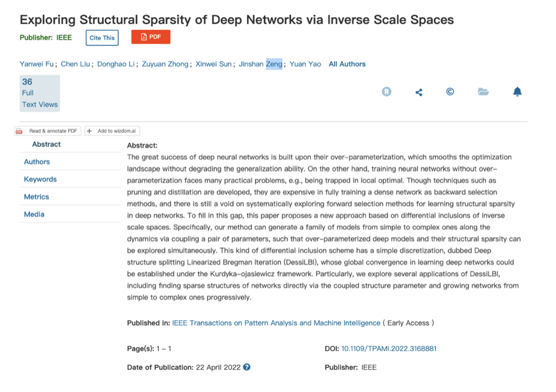The width and height of the screenshot is (556, 392).
Task: Open the Metrics section
Action: click(x=37, y=197)
